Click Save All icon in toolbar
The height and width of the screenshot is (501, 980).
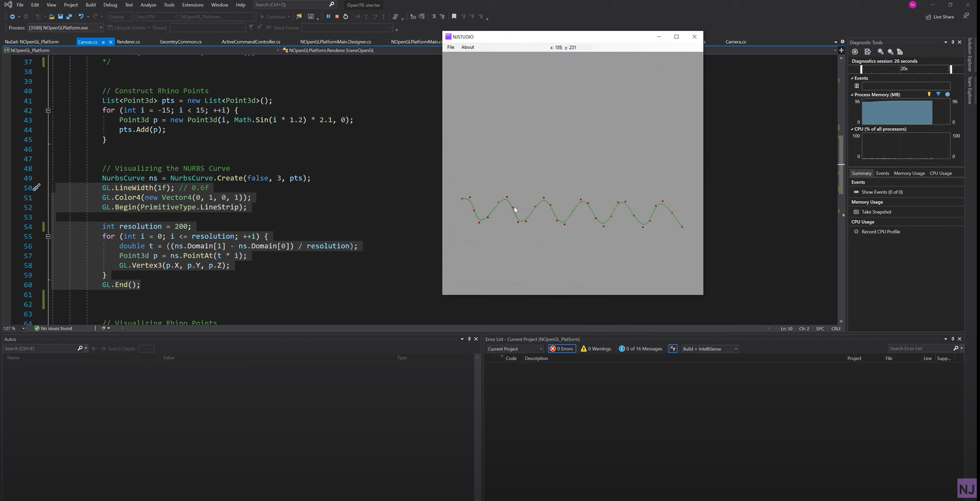tap(69, 16)
